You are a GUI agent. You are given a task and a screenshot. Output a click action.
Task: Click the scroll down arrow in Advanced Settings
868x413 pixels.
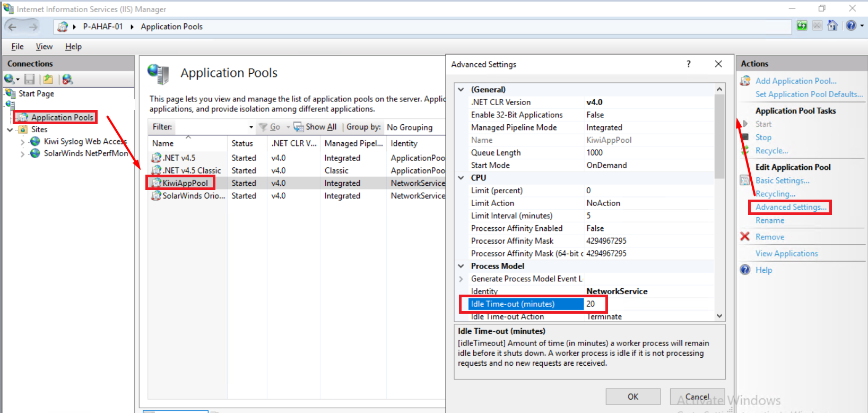[719, 316]
